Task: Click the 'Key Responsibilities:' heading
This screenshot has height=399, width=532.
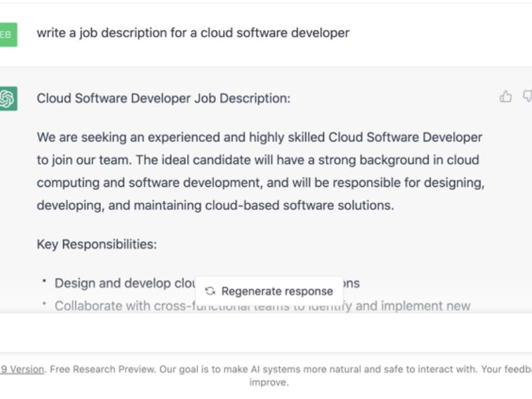Action: click(96, 244)
